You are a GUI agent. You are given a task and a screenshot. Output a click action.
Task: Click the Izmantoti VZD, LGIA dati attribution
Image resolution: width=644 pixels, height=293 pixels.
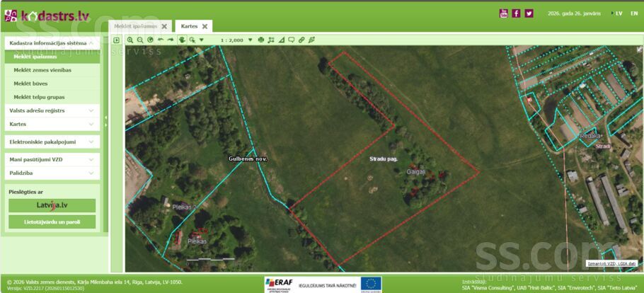click(x=612, y=263)
